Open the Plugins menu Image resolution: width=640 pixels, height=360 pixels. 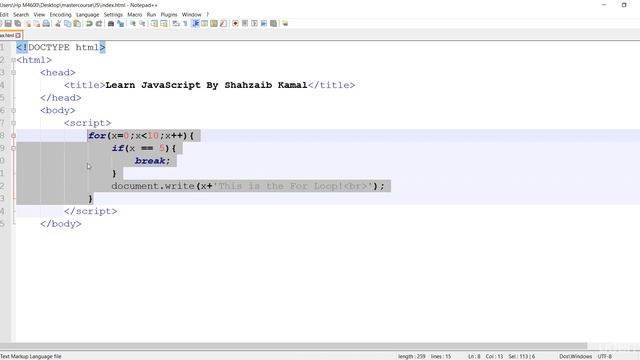[169, 14]
